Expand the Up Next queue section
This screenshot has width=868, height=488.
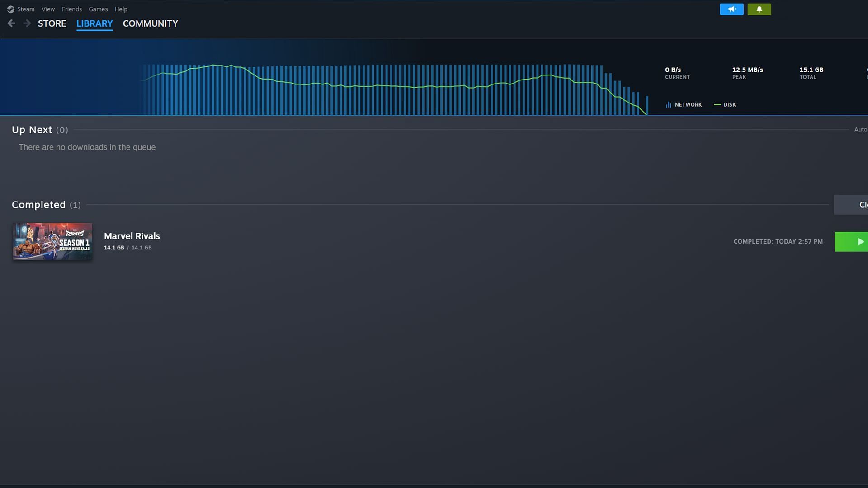39,129
